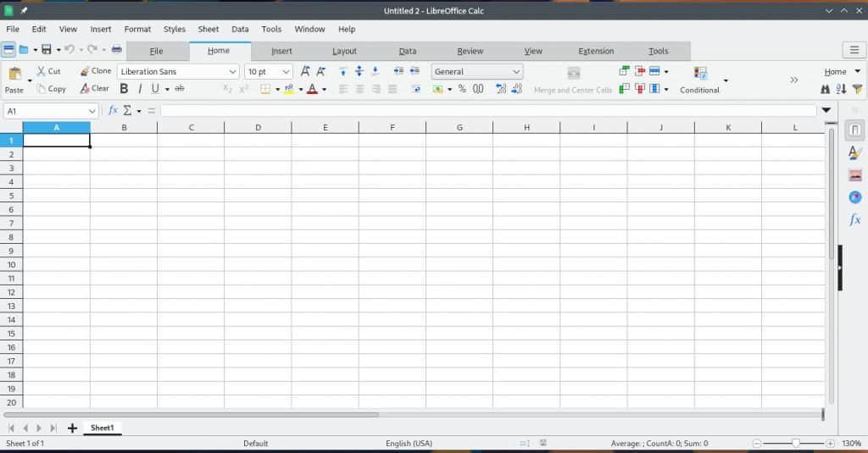Open the sidebar Functions panel
The image size is (868, 453).
(855, 219)
